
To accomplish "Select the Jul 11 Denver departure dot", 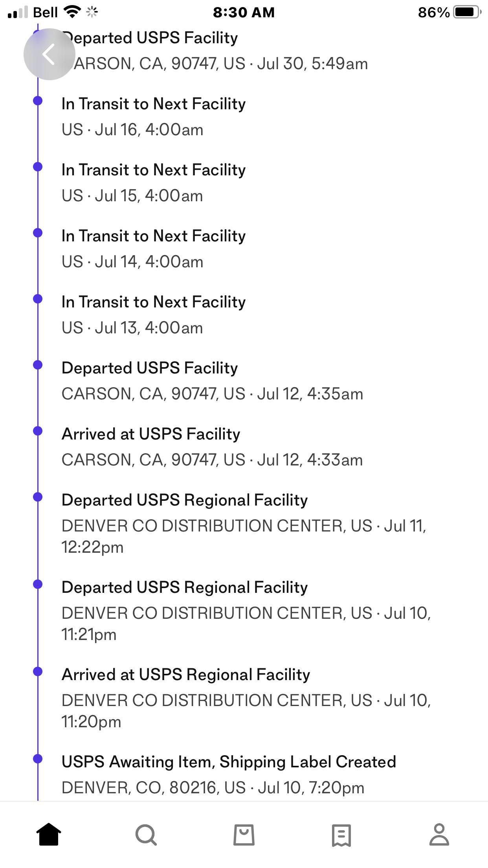I will [38, 497].
